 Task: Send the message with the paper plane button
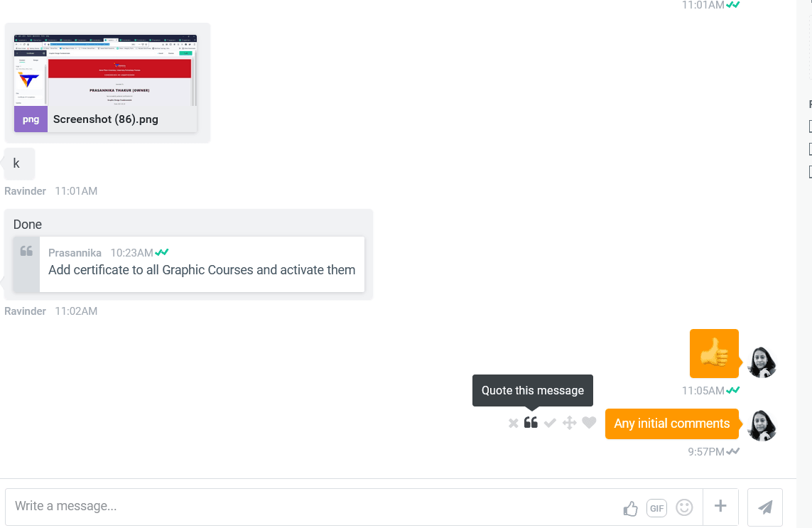coord(765,507)
